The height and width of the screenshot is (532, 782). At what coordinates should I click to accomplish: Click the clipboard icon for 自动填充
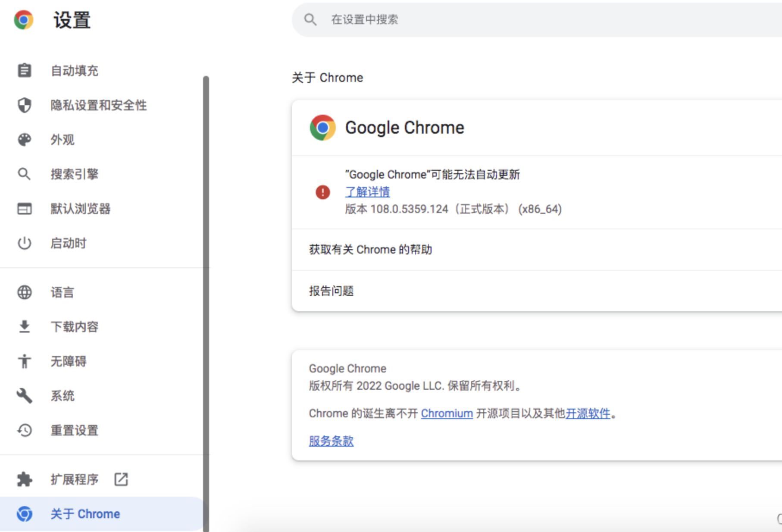coord(24,70)
